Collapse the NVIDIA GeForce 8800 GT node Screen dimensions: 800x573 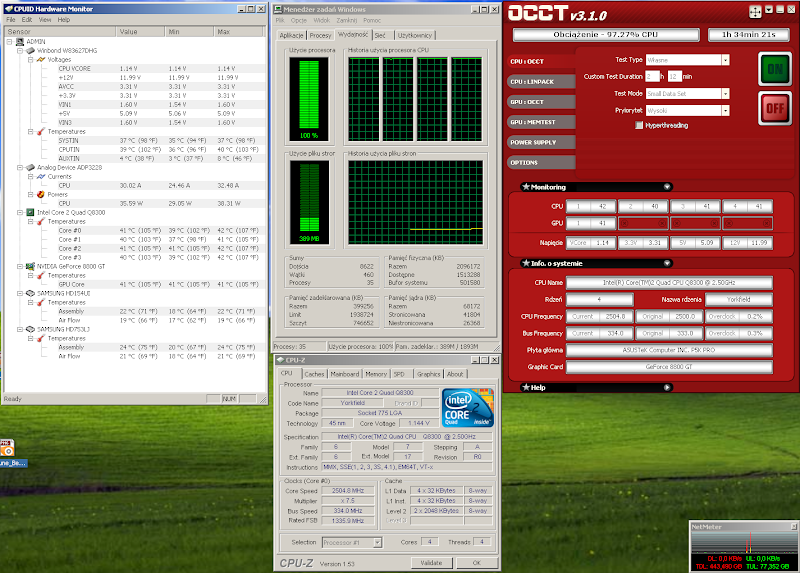(x=20, y=266)
